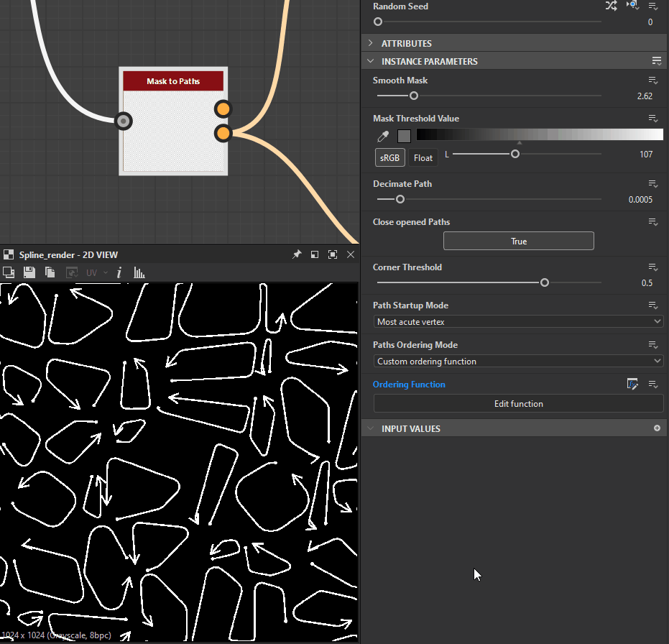Click the save icon in the 2D View toolbar
Image resolution: width=669 pixels, height=644 pixels.
click(29, 272)
